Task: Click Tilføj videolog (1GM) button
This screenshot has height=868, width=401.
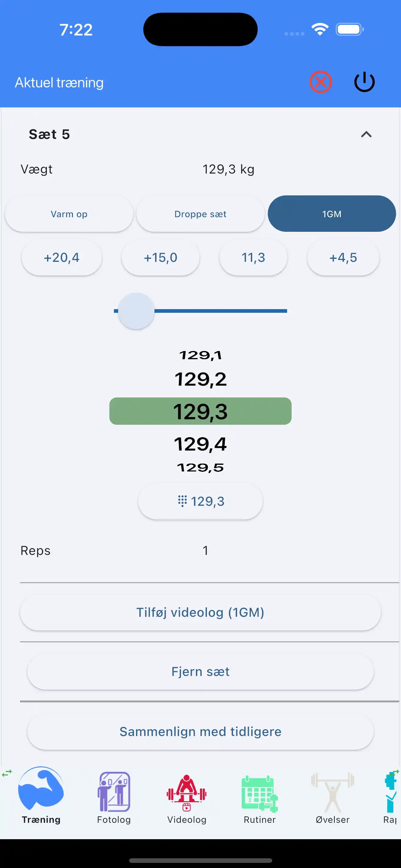Action: pyautogui.click(x=200, y=612)
